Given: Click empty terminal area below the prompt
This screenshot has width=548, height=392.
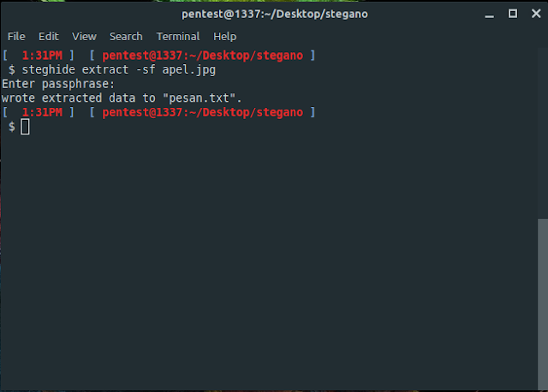Looking at the screenshot, I should tap(269, 258).
